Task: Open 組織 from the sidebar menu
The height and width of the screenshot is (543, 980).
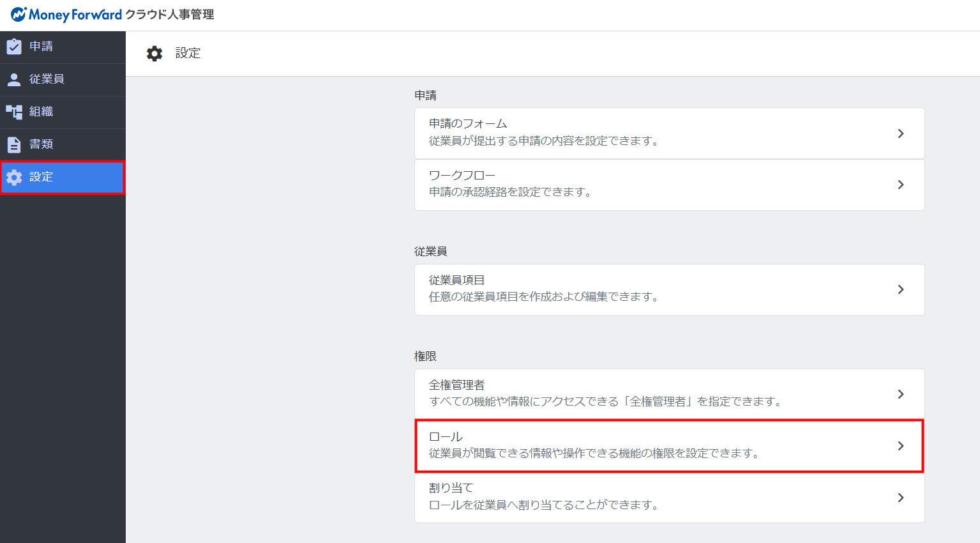Action: [63, 112]
